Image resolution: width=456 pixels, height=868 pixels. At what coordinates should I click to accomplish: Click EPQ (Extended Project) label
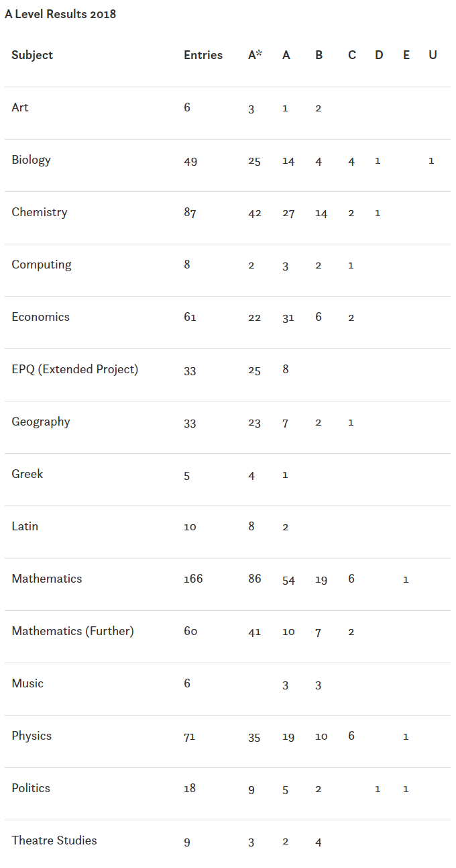click(x=75, y=369)
